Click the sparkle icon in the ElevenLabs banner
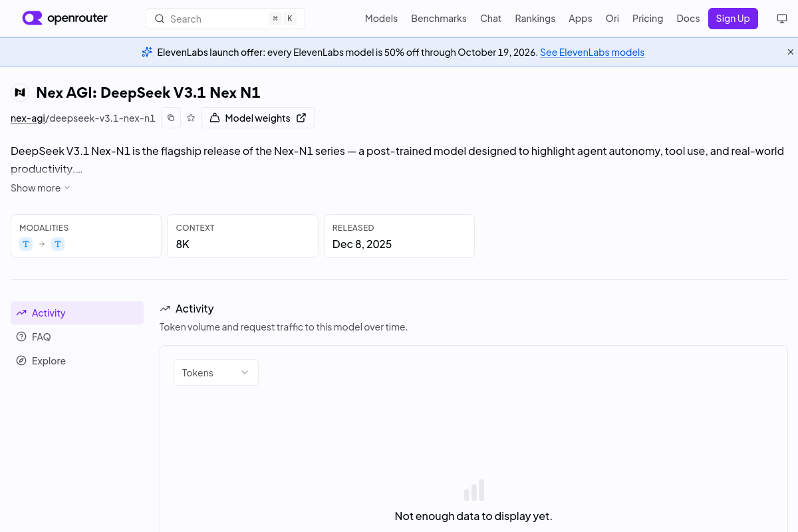 [147, 52]
